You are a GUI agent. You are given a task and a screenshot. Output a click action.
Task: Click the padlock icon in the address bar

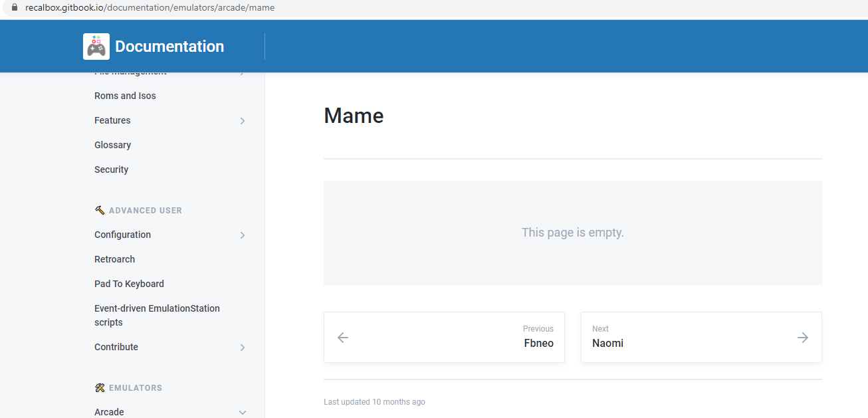point(15,7)
